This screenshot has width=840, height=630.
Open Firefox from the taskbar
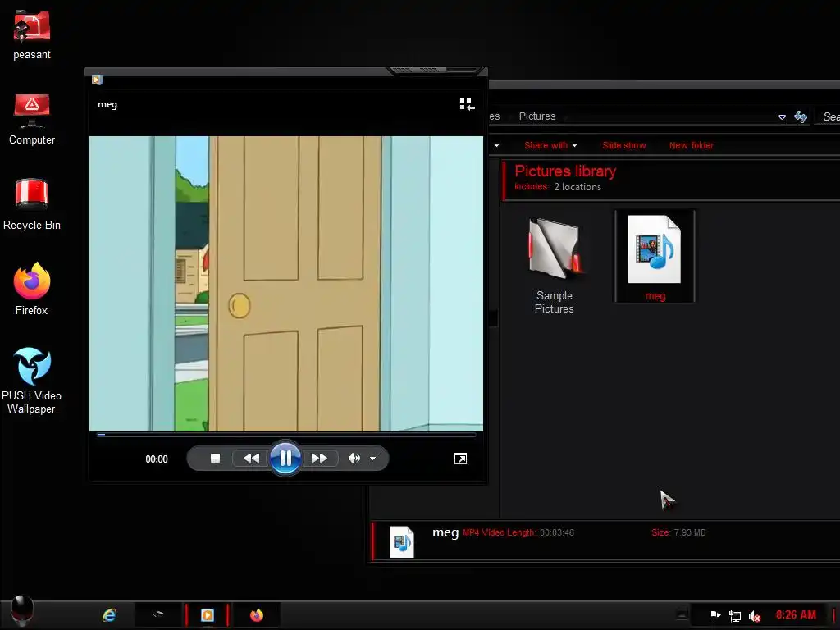(x=257, y=615)
